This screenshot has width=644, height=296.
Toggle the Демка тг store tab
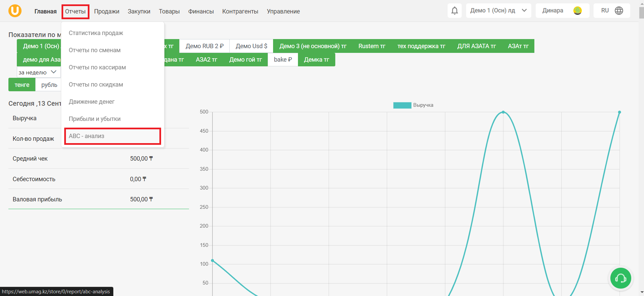[316, 60]
